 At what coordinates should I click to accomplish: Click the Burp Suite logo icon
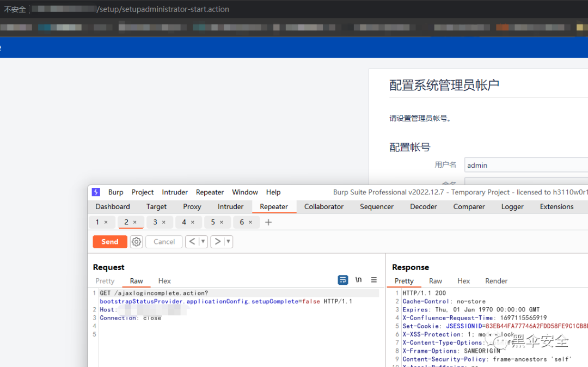coord(96,192)
